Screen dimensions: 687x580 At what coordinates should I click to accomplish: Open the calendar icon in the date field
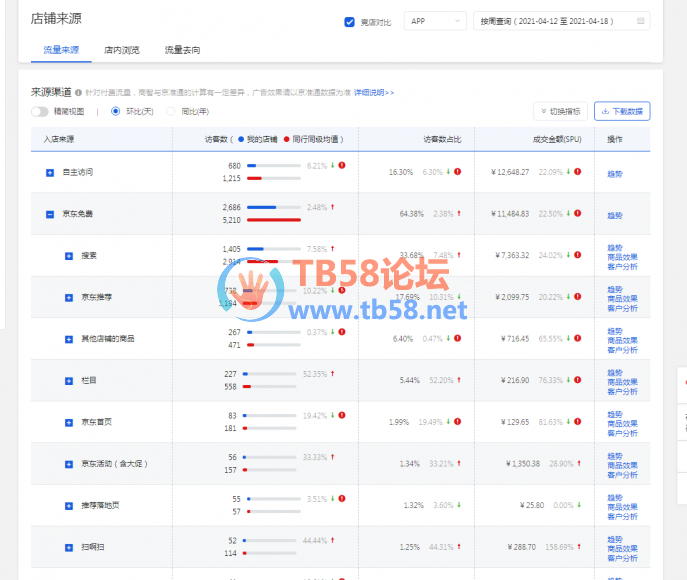[641, 21]
